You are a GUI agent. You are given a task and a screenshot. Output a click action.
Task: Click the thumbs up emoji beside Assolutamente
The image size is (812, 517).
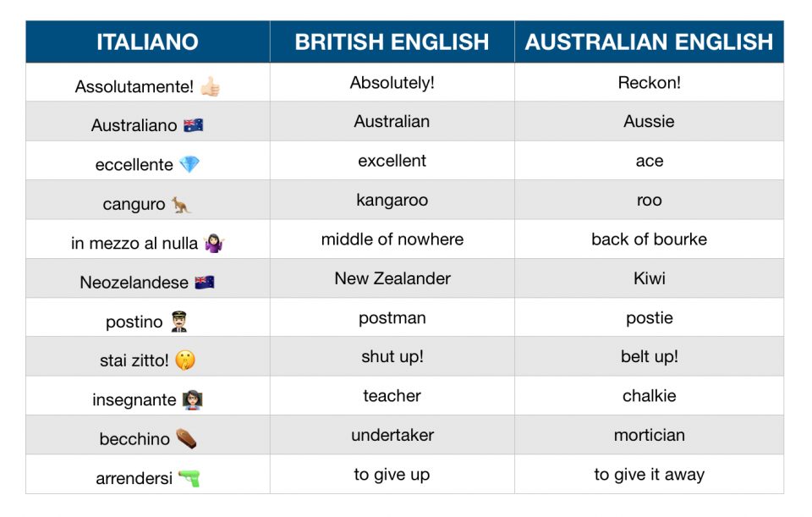click(210, 86)
